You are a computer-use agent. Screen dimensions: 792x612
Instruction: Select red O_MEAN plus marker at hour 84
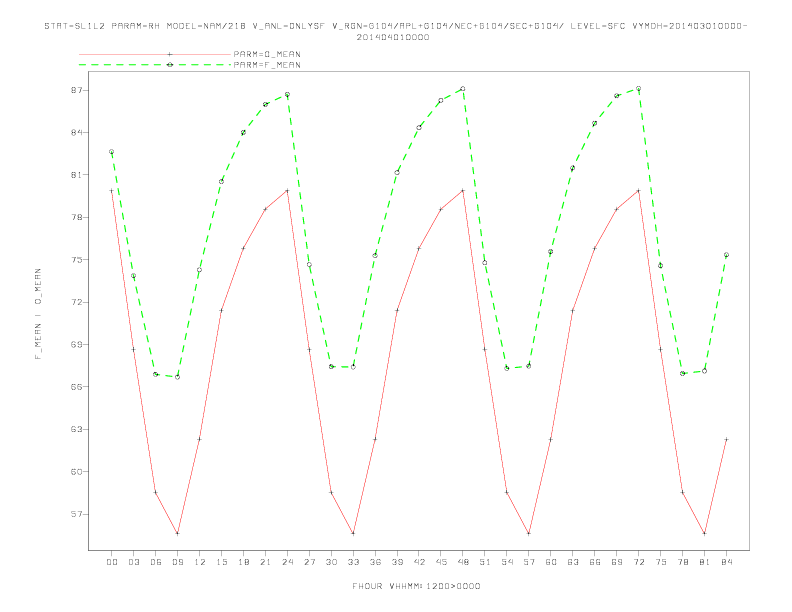click(x=726, y=439)
